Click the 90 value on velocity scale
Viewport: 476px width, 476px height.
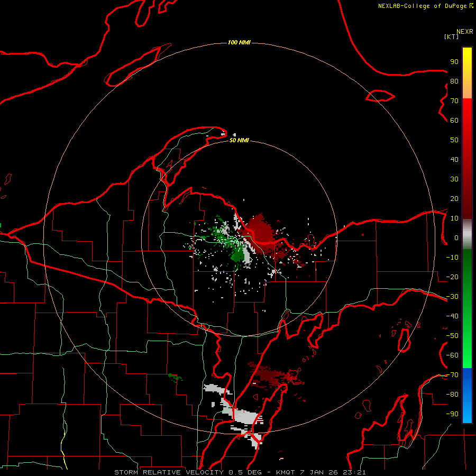point(454,62)
